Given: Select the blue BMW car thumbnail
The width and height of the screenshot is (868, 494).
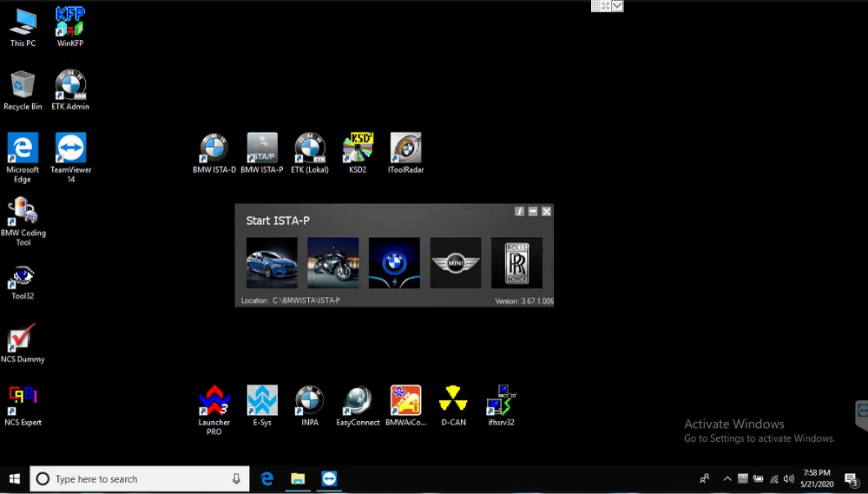Looking at the screenshot, I should (x=272, y=263).
